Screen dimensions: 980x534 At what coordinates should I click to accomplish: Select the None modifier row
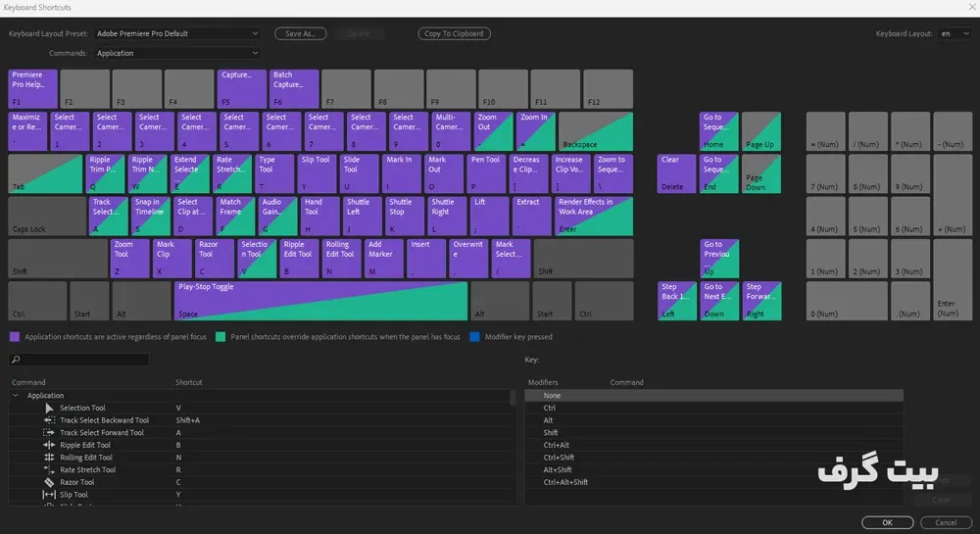[x=713, y=395]
